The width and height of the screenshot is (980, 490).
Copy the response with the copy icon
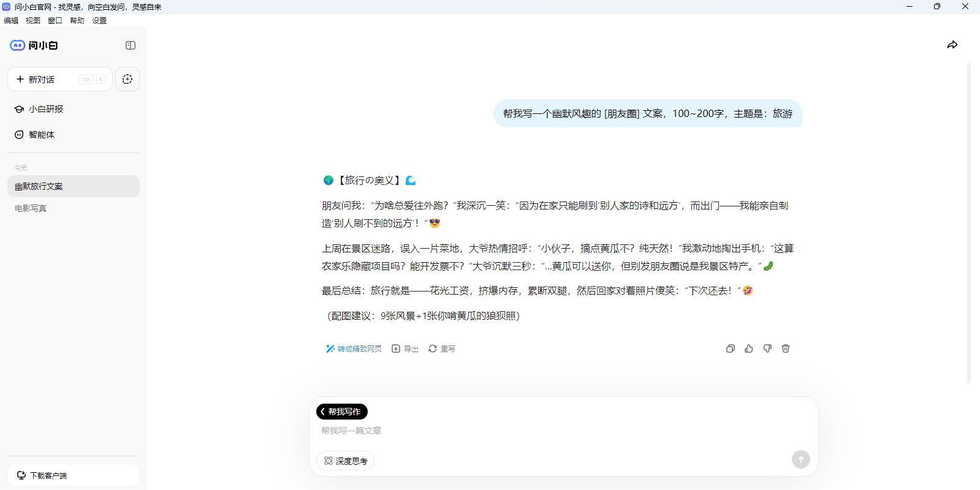tap(730, 349)
